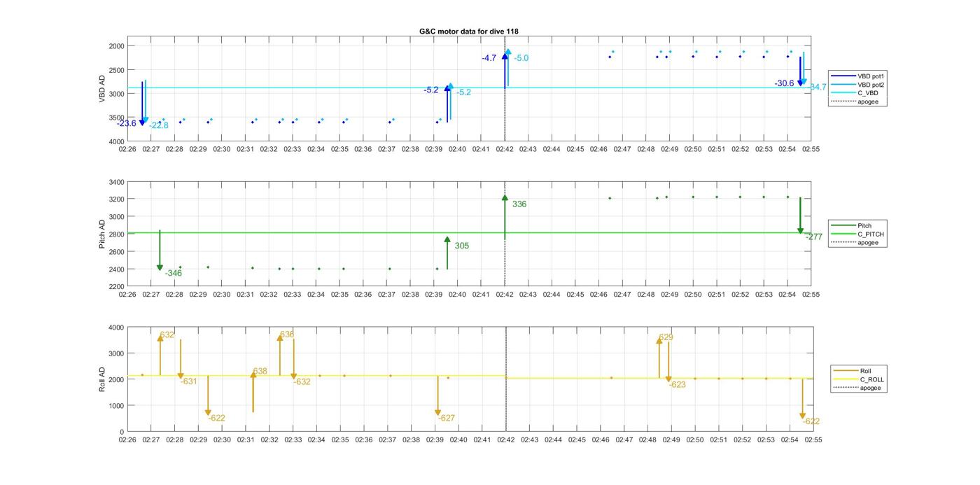
Task: Click "apogee" in the Pitch plot legend
Action: [854, 243]
